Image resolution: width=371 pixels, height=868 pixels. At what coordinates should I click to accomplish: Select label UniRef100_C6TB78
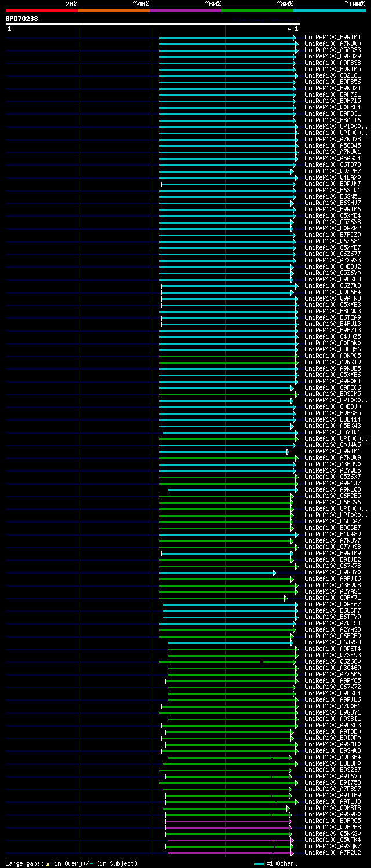point(333,165)
